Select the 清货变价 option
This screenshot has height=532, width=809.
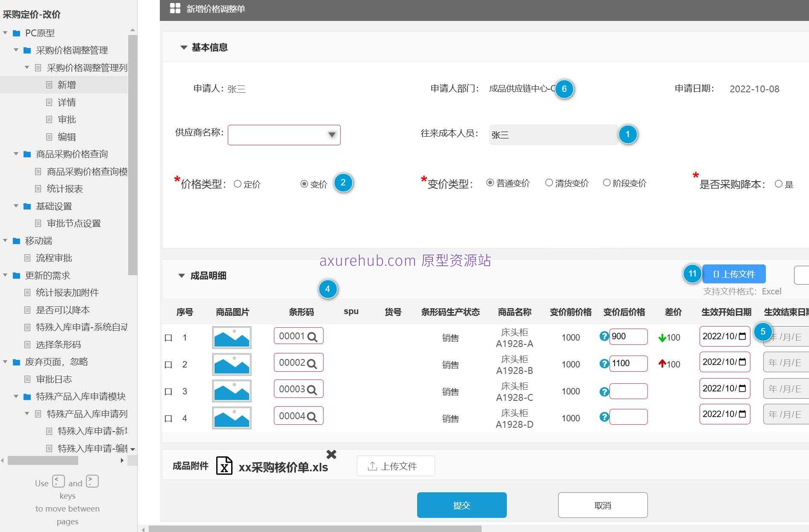tap(549, 182)
